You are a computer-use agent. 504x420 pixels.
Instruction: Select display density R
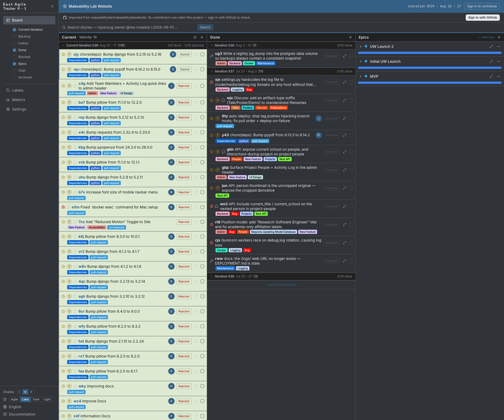[x=31, y=392]
